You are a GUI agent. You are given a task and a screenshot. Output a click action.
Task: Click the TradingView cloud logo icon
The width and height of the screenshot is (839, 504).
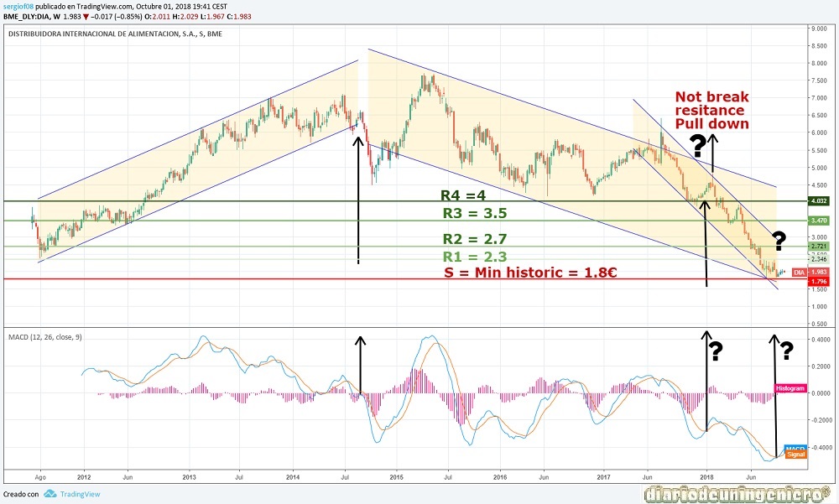point(50,493)
